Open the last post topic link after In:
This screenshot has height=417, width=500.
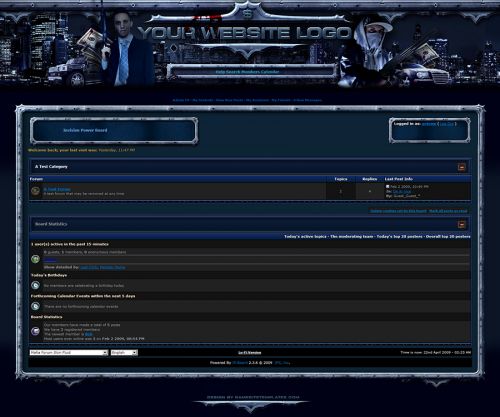coord(402,191)
